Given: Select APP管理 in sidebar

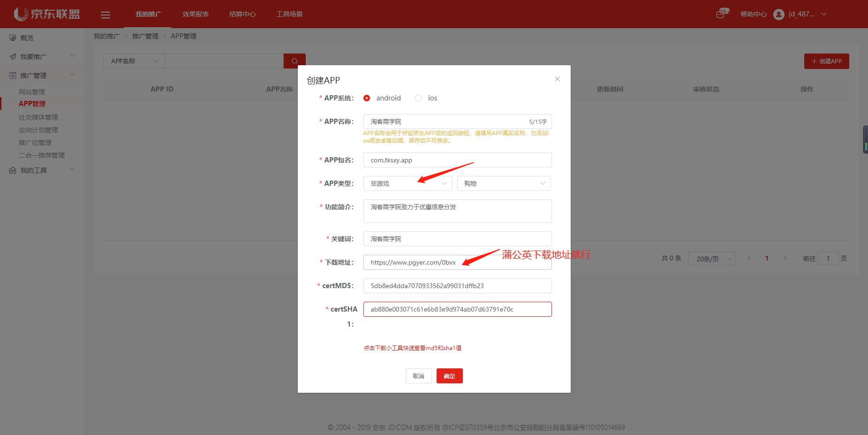Looking at the screenshot, I should pyautogui.click(x=32, y=104).
